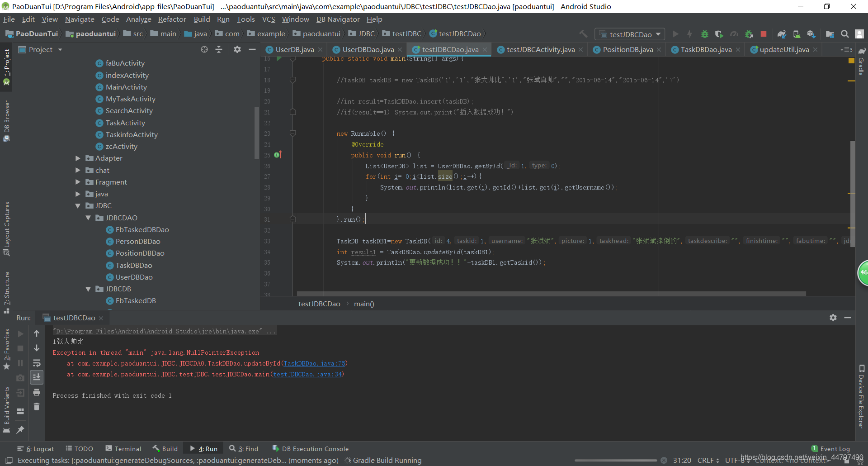
Task: Click the red Stop button in toolbar
Action: point(764,34)
